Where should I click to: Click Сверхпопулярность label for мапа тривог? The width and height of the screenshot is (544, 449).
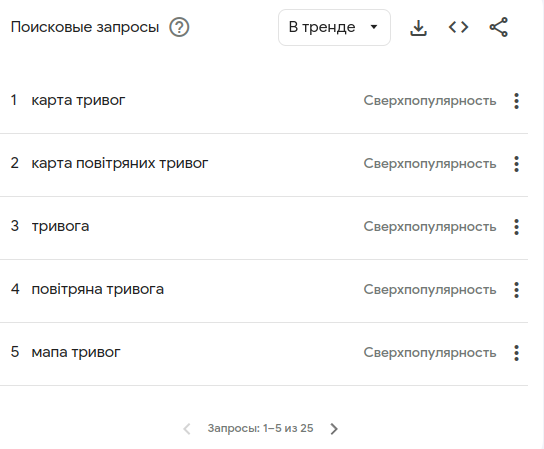[x=430, y=353]
